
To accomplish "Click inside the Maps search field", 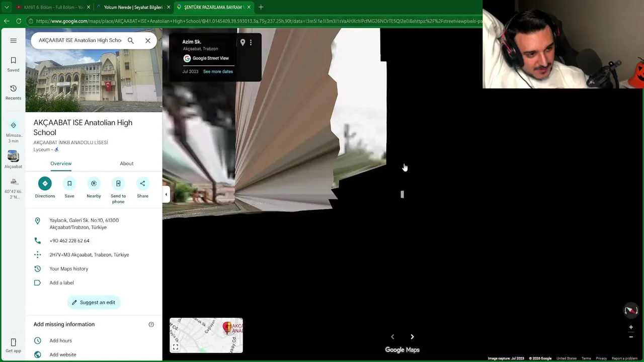I will (x=80, y=40).
